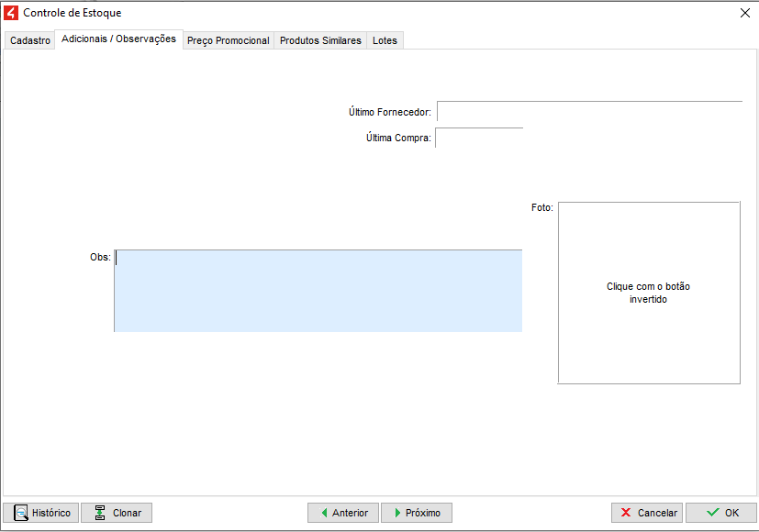This screenshot has height=532, width=759.
Task: Open Histórico via its magnifier icon
Action: point(20,513)
